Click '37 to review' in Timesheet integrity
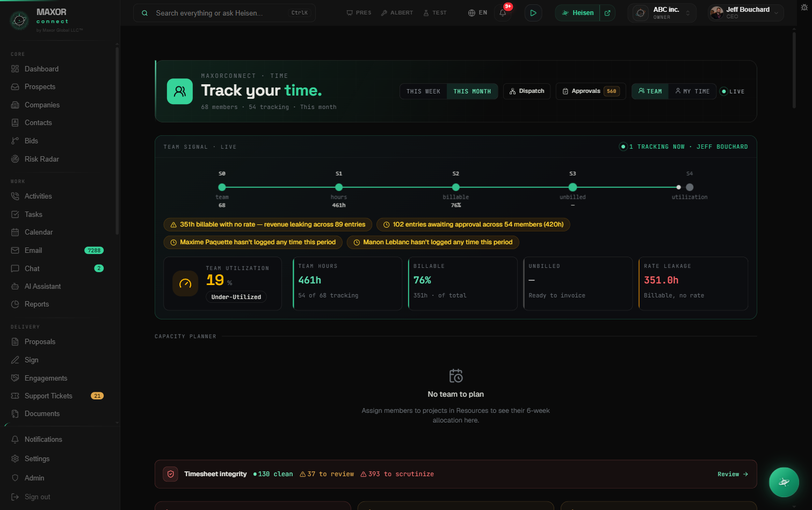 (x=327, y=474)
